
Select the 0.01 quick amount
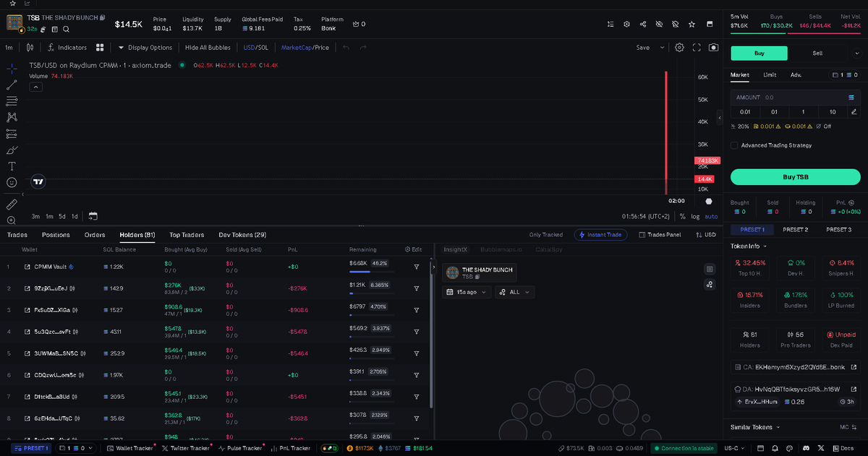pyautogui.click(x=745, y=112)
